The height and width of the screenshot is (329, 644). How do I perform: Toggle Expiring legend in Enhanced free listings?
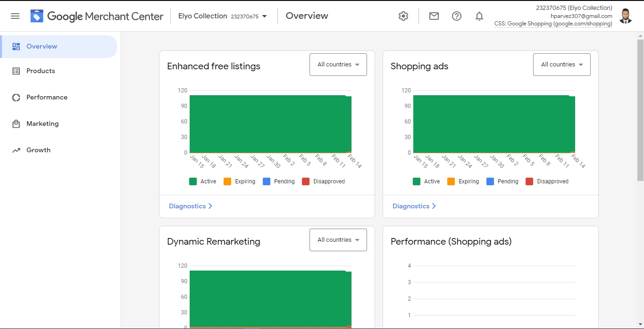[x=239, y=181]
